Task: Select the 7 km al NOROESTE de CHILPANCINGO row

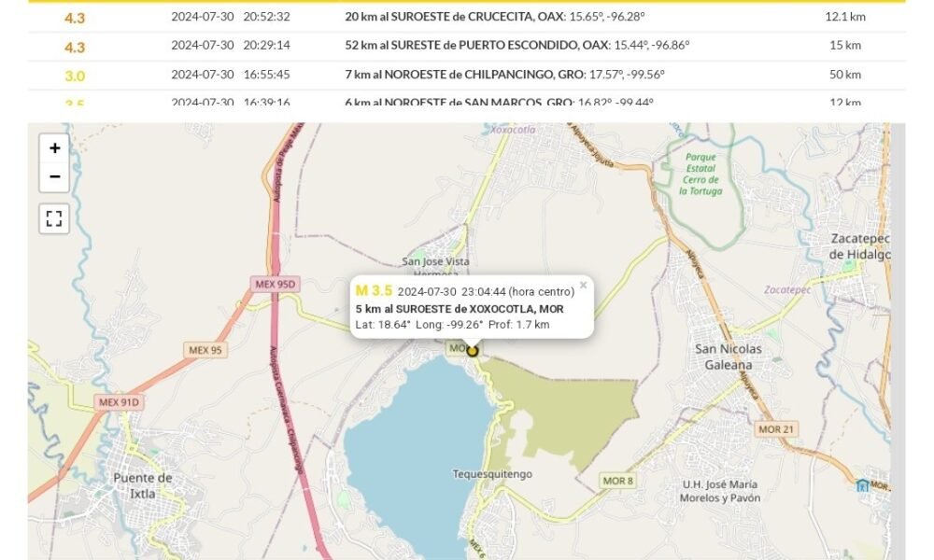Action: (466, 75)
